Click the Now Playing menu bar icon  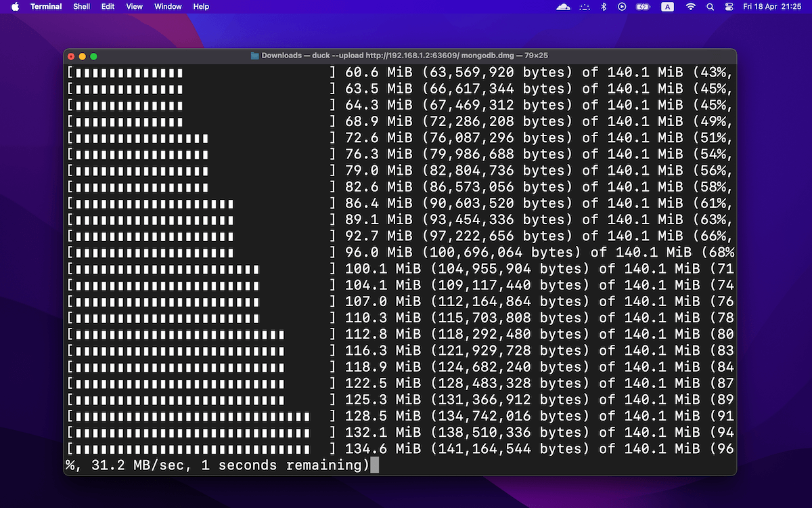point(622,7)
